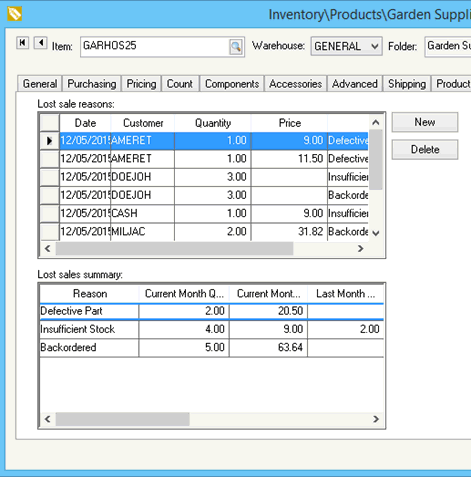Click the Folder field showing Garden Su
This screenshot has width=471, height=477.
(x=448, y=46)
